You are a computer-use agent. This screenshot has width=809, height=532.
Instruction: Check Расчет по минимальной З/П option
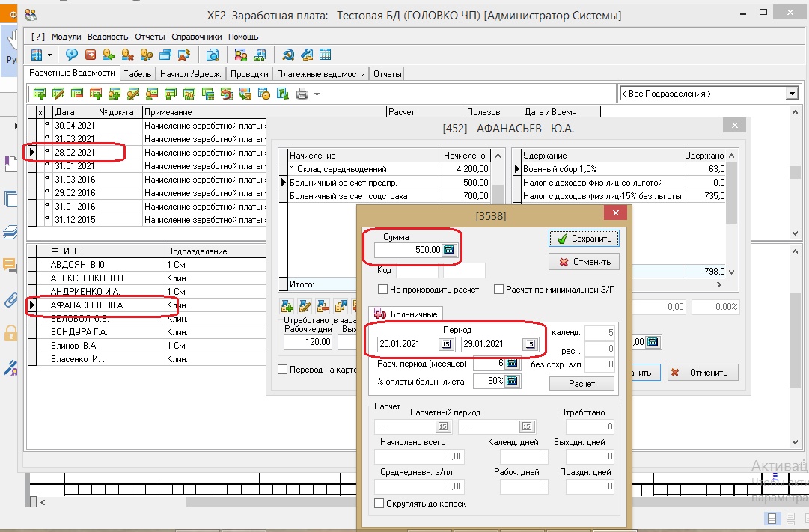(499, 290)
